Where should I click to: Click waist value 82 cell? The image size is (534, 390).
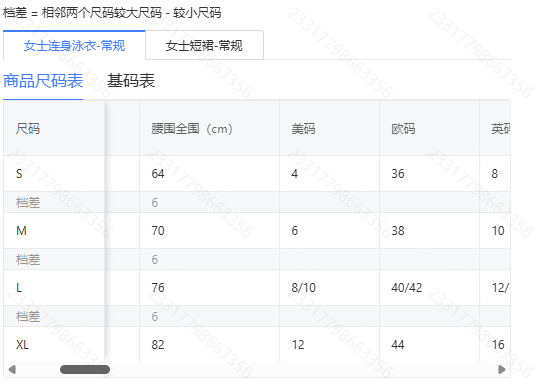pyautogui.click(x=158, y=345)
